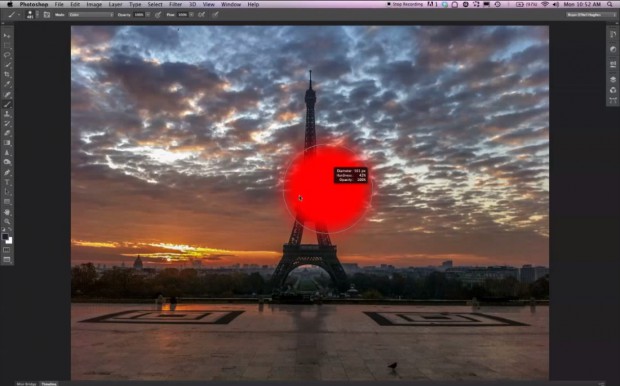This screenshot has width=620, height=386.
Task: Select the Move tool
Action: pyautogui.click(x=7, y=36)
